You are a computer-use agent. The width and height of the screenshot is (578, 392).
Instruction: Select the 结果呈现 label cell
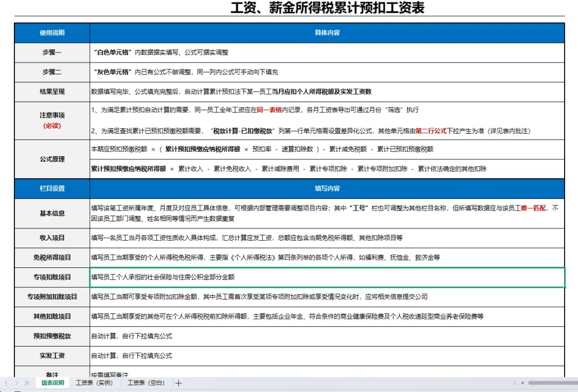tap(52, 92)
